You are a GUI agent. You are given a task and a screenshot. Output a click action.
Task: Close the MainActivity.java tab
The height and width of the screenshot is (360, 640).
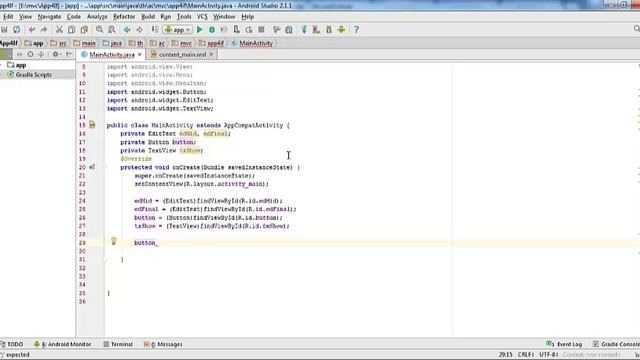140,54
